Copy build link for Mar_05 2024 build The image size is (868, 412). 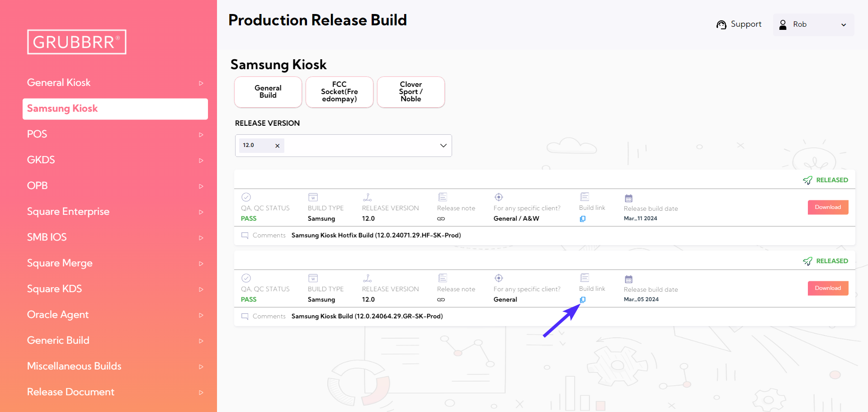coord(583,300)
